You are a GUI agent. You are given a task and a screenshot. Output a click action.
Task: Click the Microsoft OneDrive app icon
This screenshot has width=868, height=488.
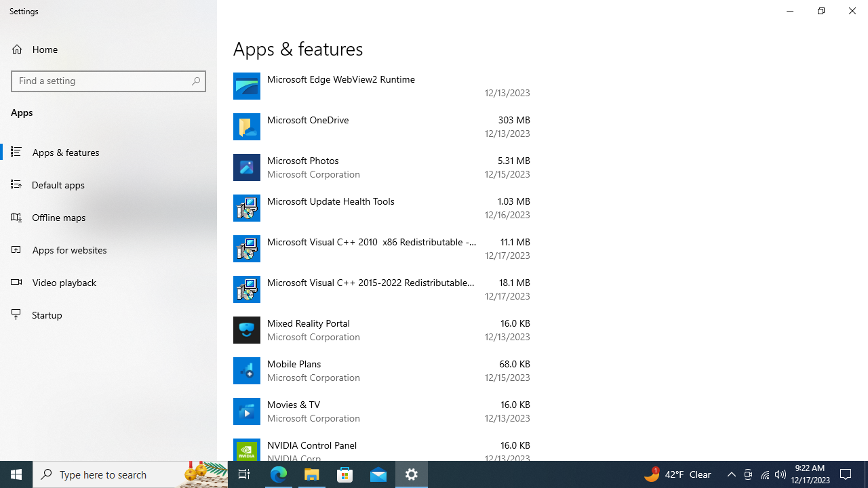246,127
